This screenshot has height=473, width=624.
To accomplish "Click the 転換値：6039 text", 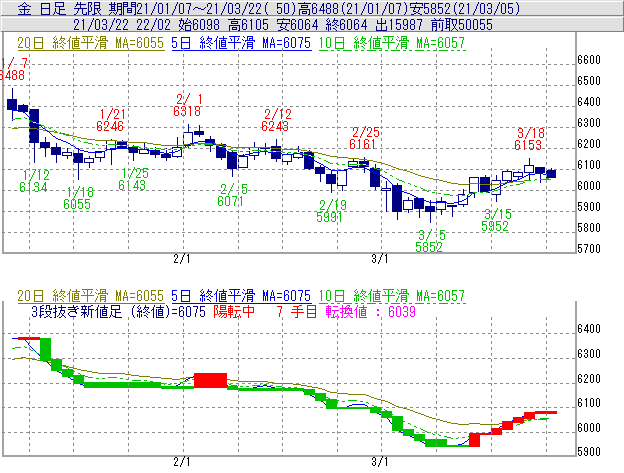I will (370, 311).
